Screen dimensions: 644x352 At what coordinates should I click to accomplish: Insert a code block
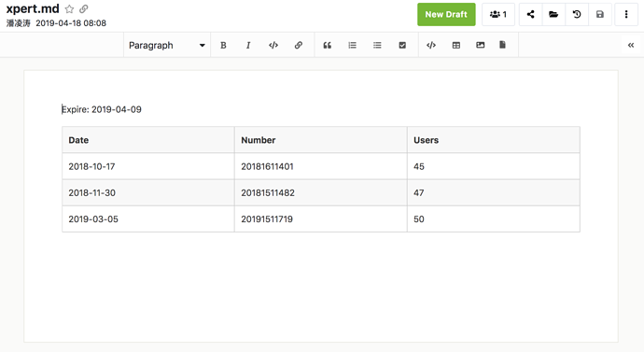pyautogui.click(x=431, y=45)
